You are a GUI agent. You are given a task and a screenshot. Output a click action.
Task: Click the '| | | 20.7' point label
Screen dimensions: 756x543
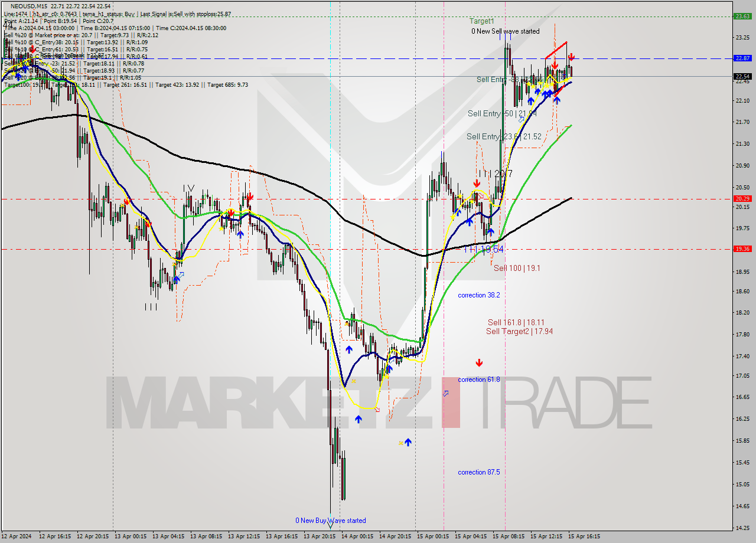(x=496, y=174)
